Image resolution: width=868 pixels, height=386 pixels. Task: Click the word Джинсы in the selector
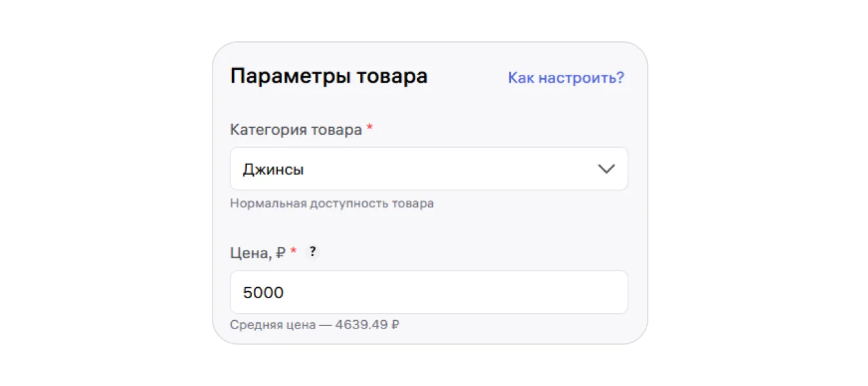pos(273,170)
